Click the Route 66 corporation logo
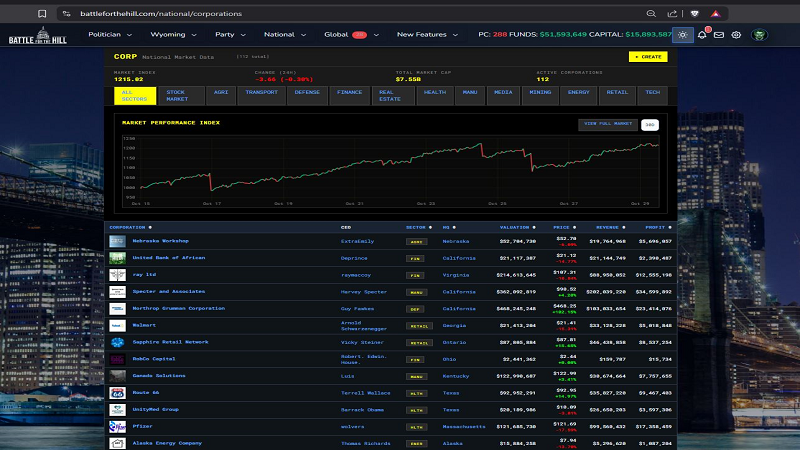This screenshot has width=800, height=450. [x=117, y=393]
